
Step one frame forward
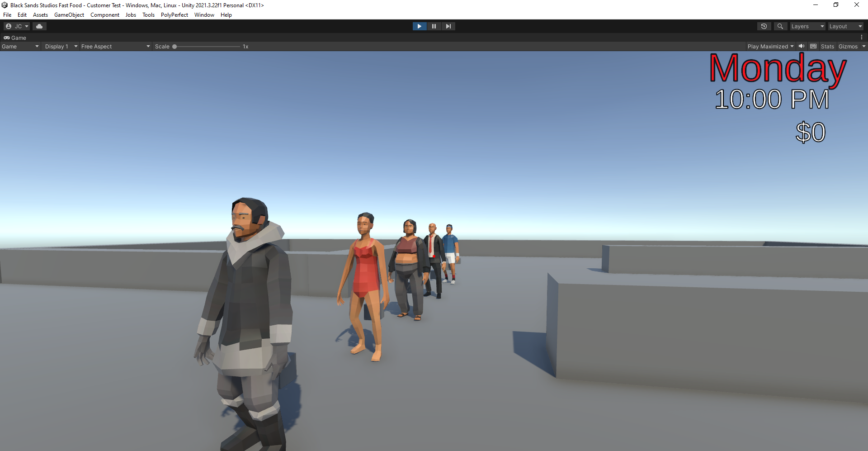pos(448,26)
